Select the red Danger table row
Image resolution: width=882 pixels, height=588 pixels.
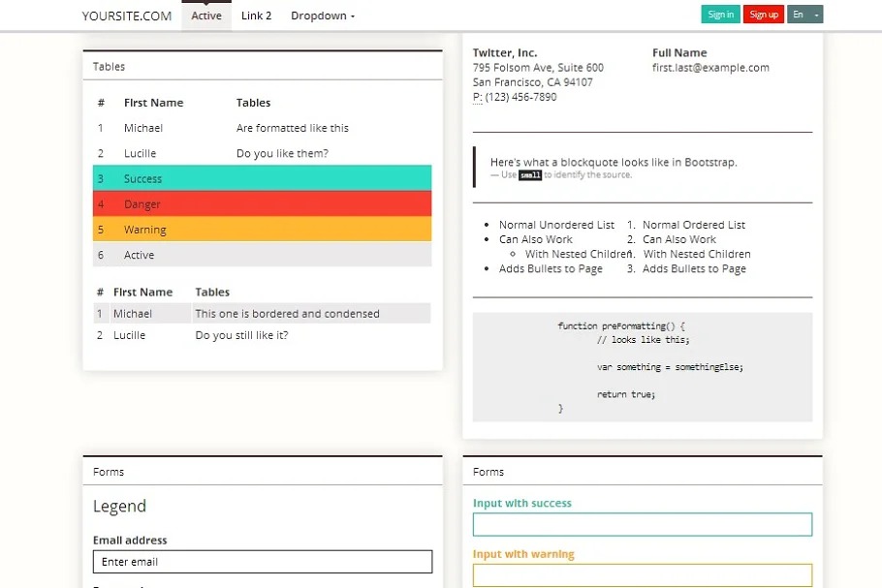(x=262, y=204)
